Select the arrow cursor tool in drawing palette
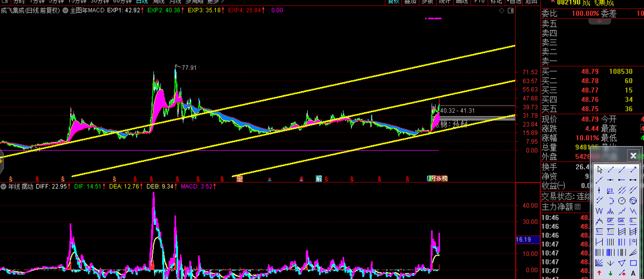 599,169
